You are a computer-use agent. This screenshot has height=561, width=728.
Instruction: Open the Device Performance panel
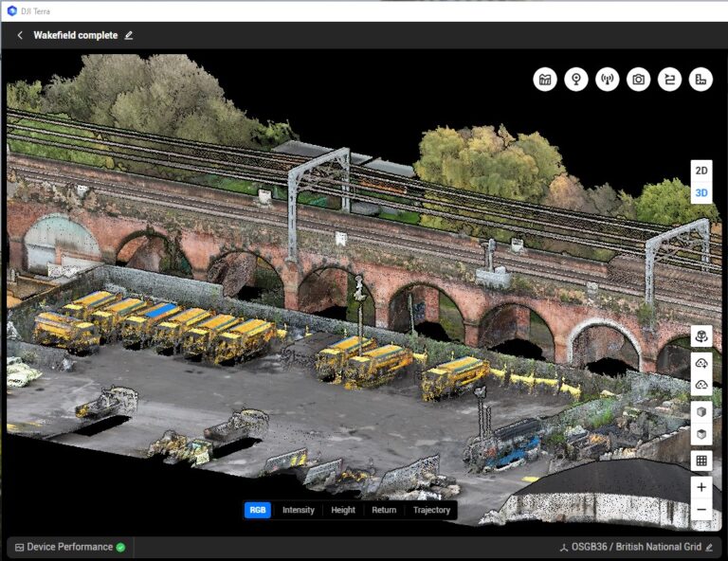coord(70,547)
